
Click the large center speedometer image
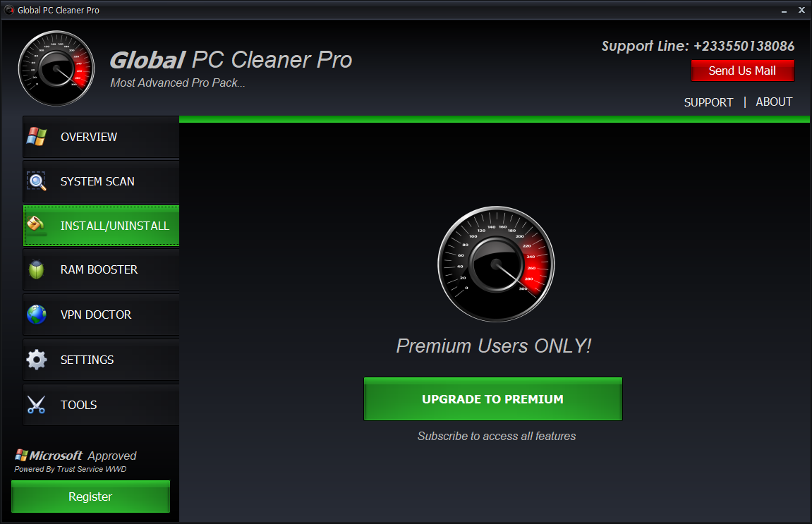click(x=496, y=264)
